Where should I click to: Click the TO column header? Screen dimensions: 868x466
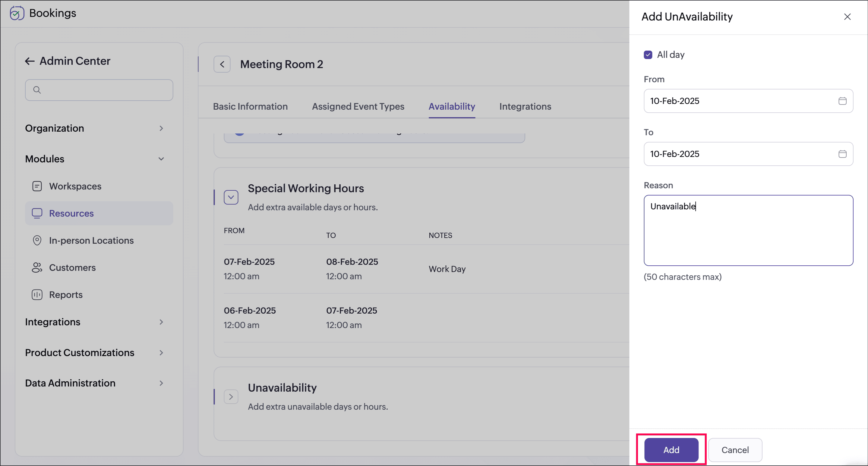coord(330,235)
